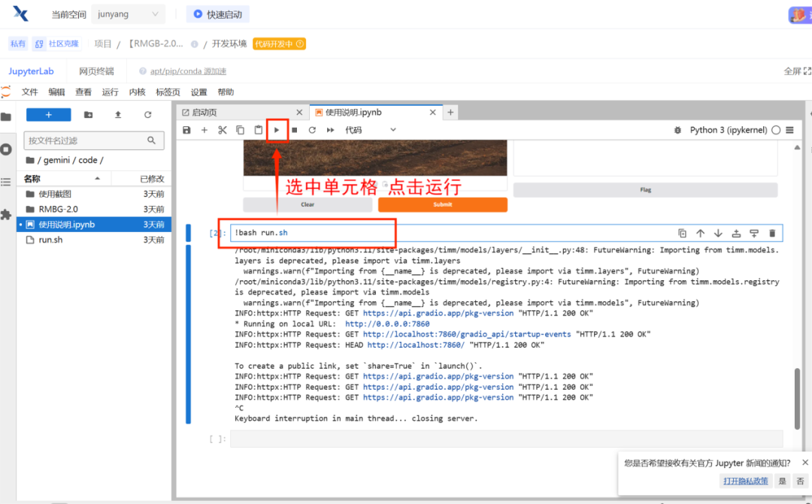The image size is (812, 504).
Task: Add a new tab with the plus button
Action: tap(450, 112)
